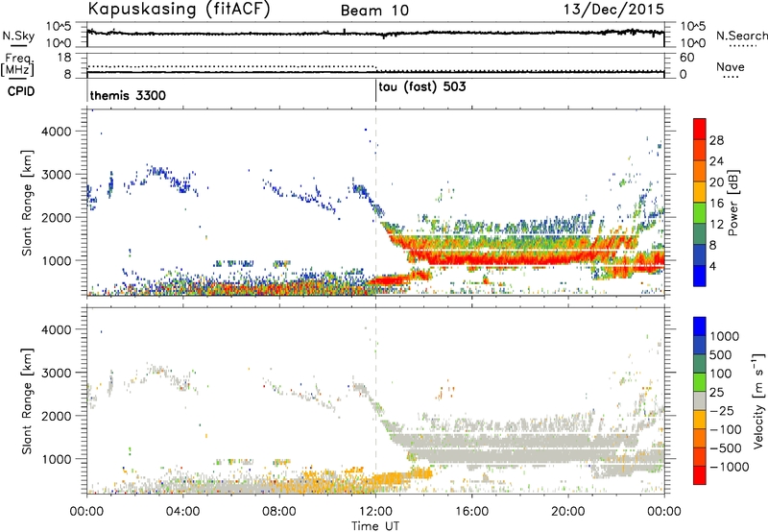
Task: Click the 04:00 time axis label
Action: (x=183, y=512)
